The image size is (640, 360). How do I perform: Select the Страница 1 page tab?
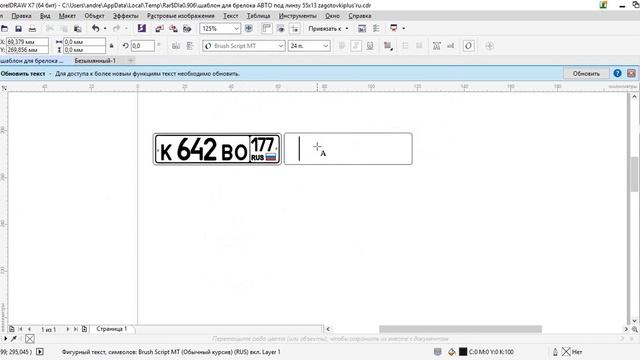[112, 329]
